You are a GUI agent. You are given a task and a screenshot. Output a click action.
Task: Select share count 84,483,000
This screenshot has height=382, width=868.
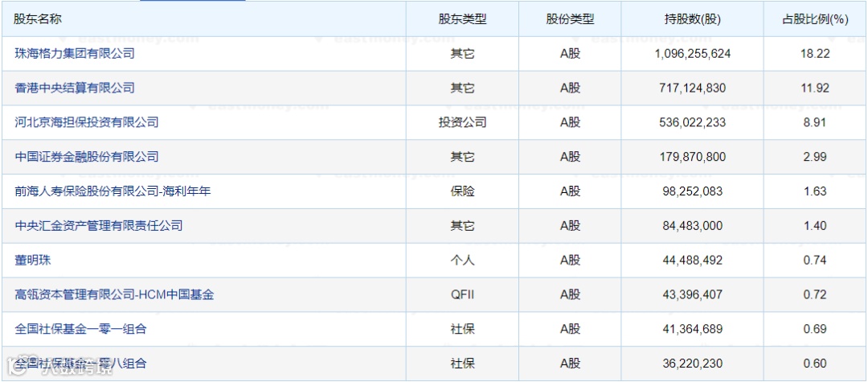coord(693,226)
